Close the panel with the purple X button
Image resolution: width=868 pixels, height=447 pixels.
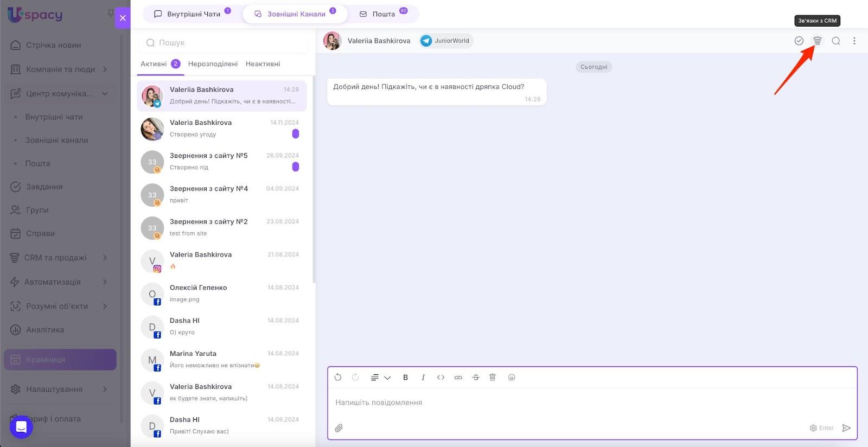click(x=123, y=18)
